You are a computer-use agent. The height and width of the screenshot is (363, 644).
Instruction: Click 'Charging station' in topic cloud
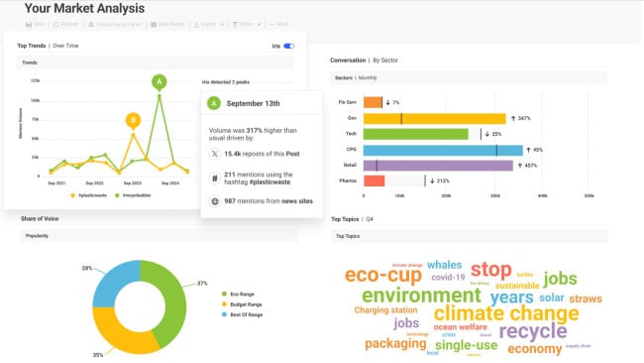tap(385, 310)
